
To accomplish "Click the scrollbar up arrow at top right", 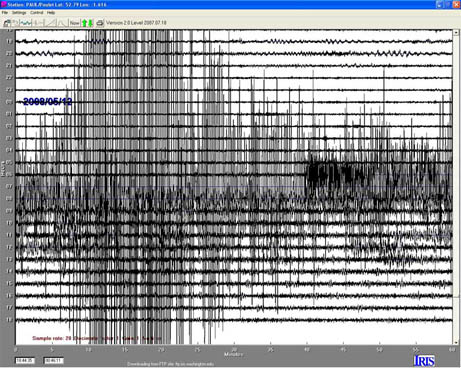I will click(456, 33).
